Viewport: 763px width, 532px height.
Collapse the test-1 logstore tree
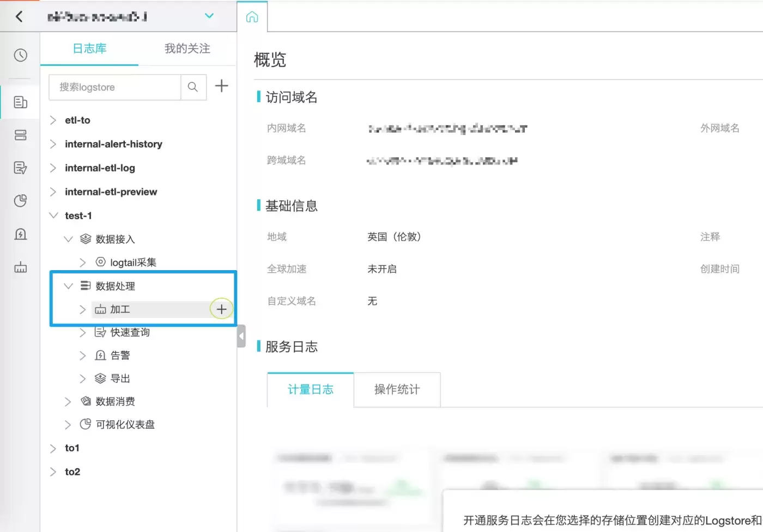click(53, 216)
